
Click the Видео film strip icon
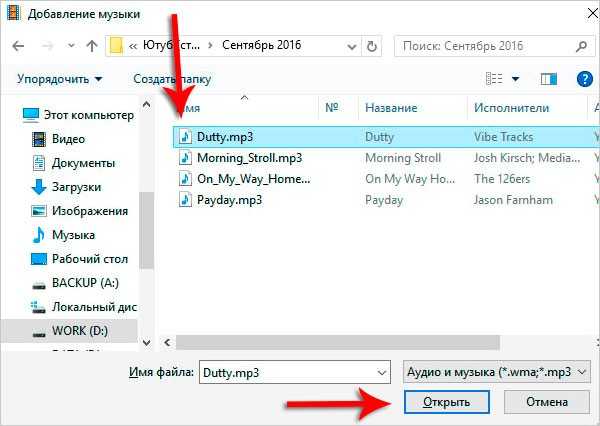(39, 139)
